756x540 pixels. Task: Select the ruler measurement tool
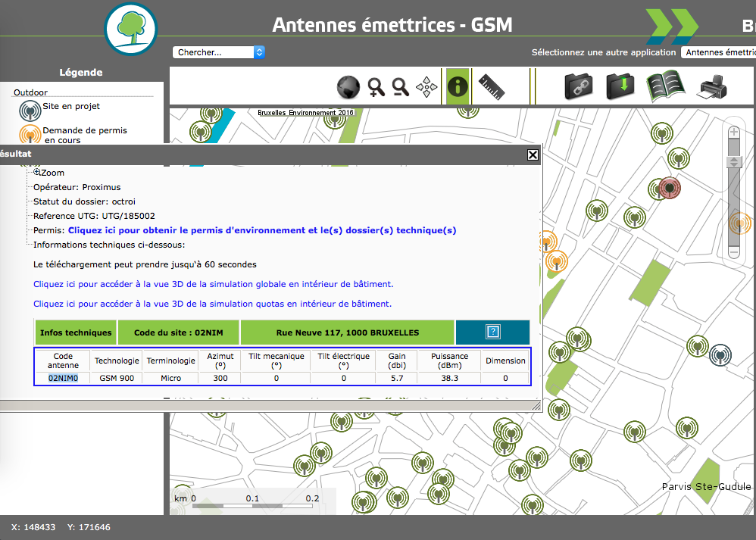click(x=492, y=88)
